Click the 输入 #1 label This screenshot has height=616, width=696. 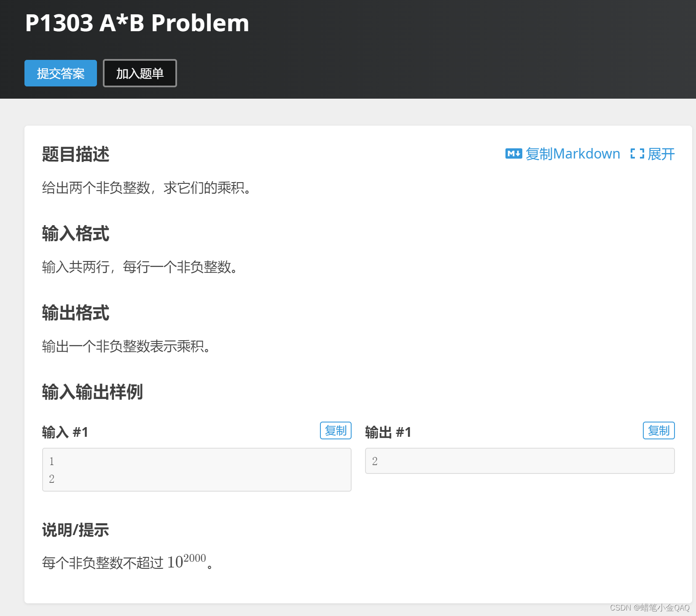pyautogui.click(x=65, y=432)
